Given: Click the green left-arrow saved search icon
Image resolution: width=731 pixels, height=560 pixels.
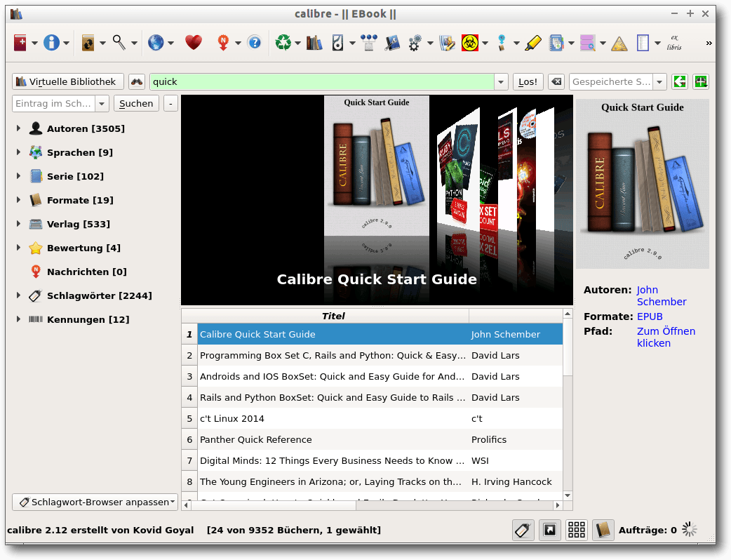Looking at the screenshot, I should pos(680,81).
